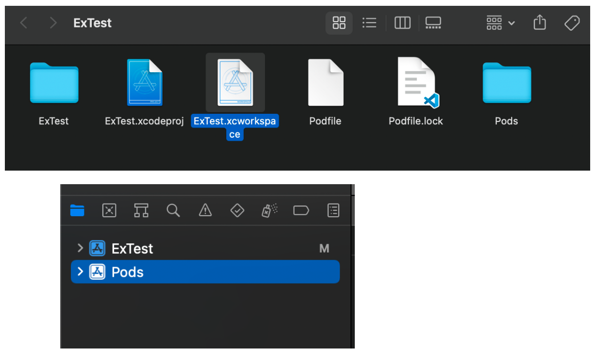Image resolution: width=596 pixels, height=364 pixels.
Task: Select the Pods project row
Action: [x=205, y=272]
